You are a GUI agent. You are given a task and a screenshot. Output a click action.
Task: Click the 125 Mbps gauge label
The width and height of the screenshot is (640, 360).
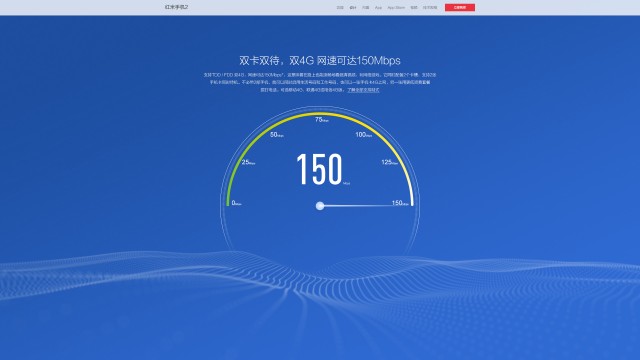(389, 162)
